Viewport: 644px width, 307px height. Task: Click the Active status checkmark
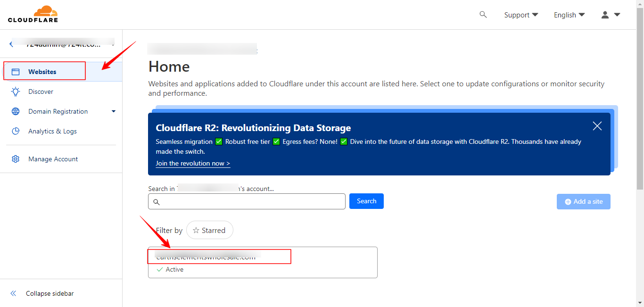(160, 269)
